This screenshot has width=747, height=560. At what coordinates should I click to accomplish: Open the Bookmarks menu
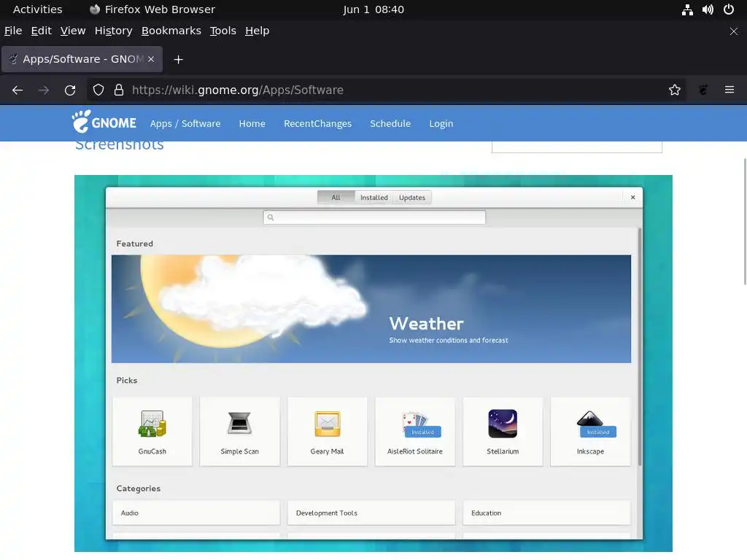tap(171, 31)
